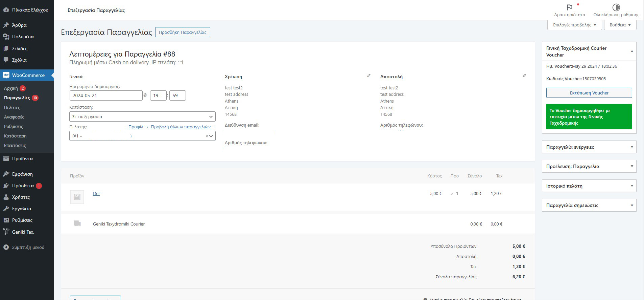Image resolution: width=644 pixels, height=300 pixels.
Task: Open Επιλογές προβολής screen options
Action: point(574,25)
